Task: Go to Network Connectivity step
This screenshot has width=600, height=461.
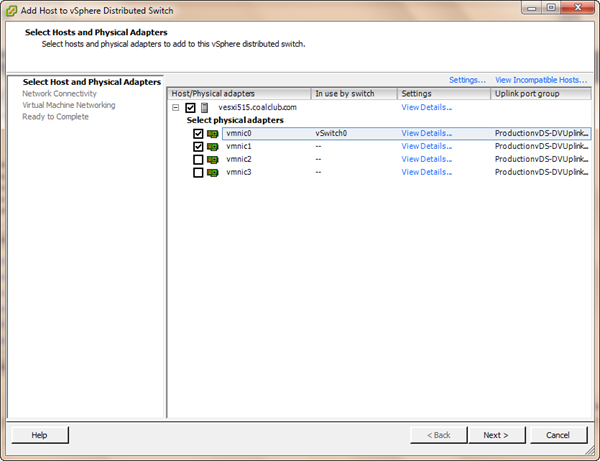Action: pos(59,94)
